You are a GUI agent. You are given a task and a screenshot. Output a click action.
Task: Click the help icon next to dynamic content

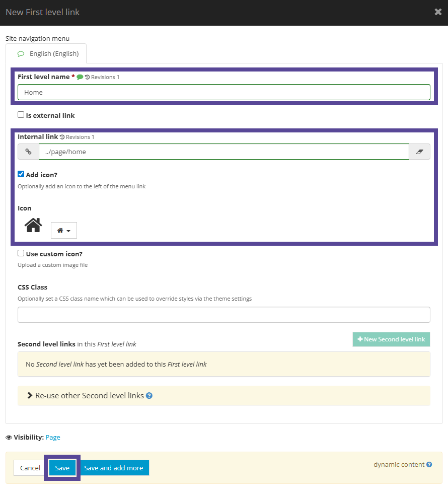click(428, 464)
